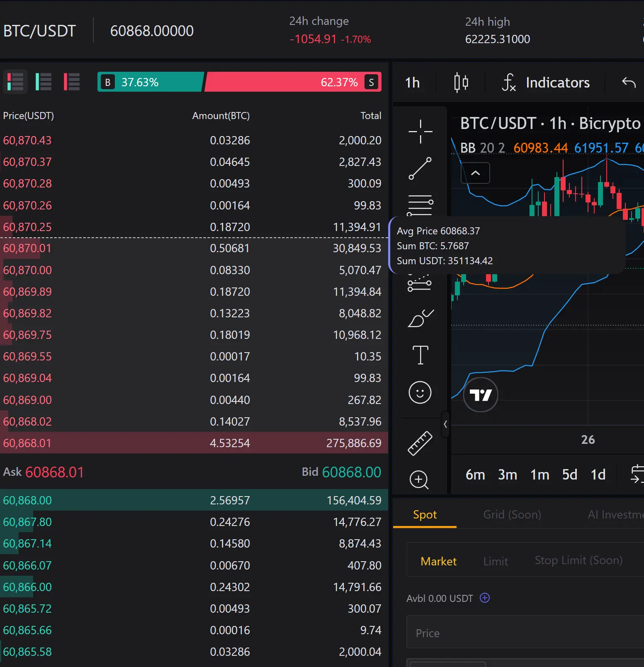
Task: Select the trend line drawing tool
Action: tap(420, 168)
